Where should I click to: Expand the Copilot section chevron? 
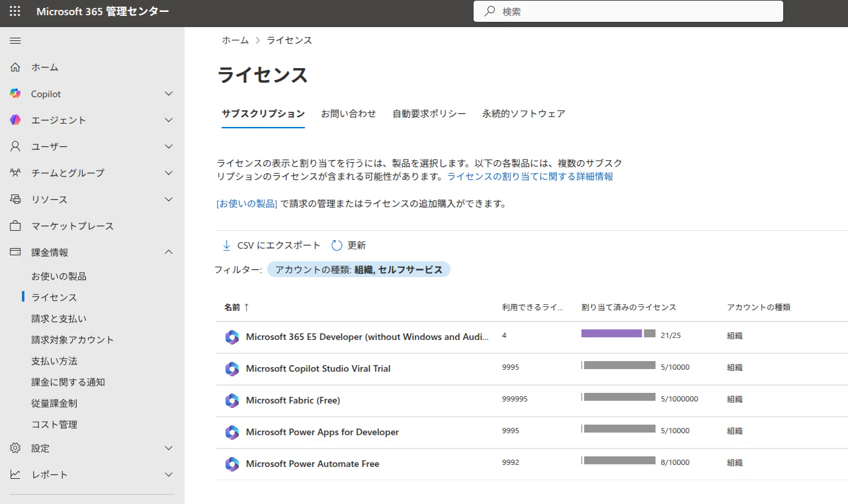(169, 94)
